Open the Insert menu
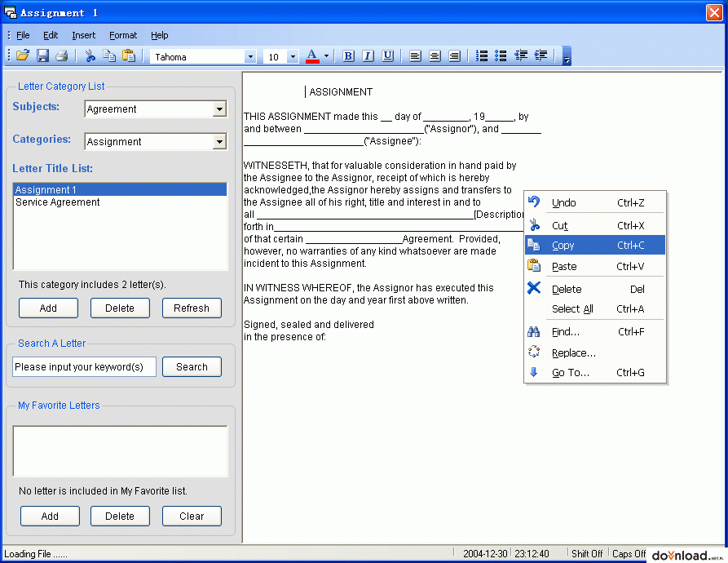728x563 pixels. (84, 35)
